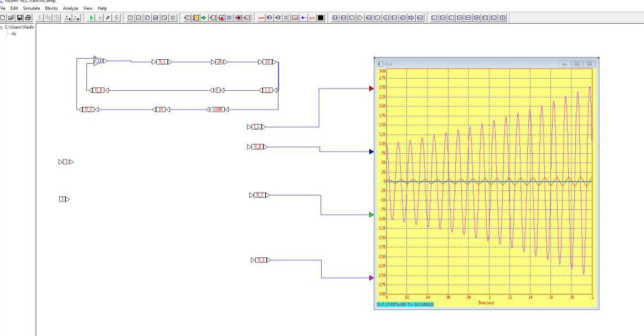Click the Open file folder icon
Image resolution: width=644 pixels, height=336 pixels.
(11, 18)
